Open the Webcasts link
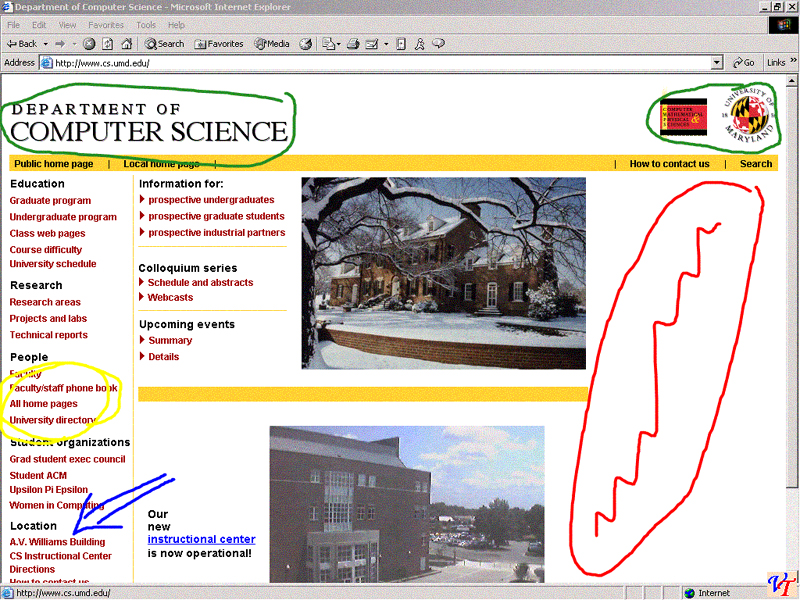Viewport: 800px width, 600px height. coord(170,297)
